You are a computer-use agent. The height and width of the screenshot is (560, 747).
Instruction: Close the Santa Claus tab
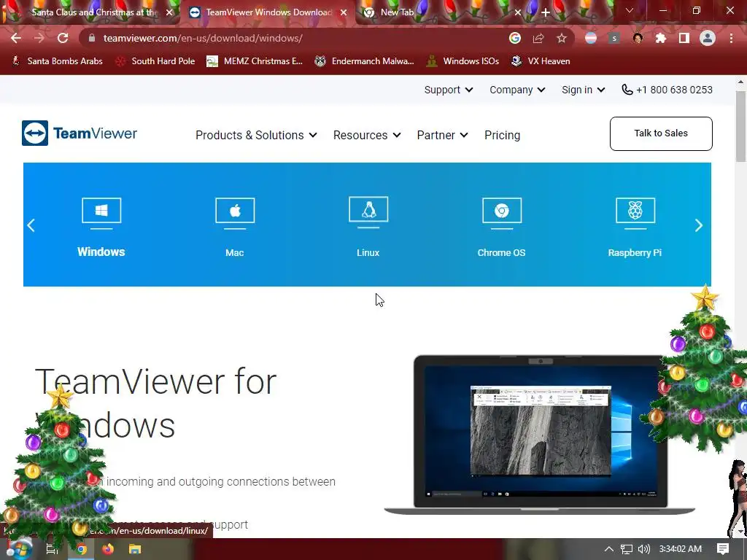[x=169, y=12]
